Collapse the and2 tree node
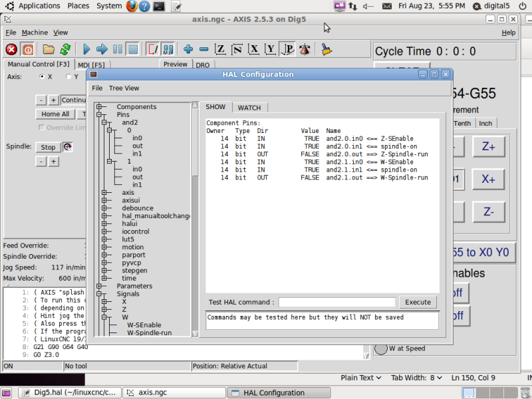Viewport: 532px width, 399px height. (104, 122)
